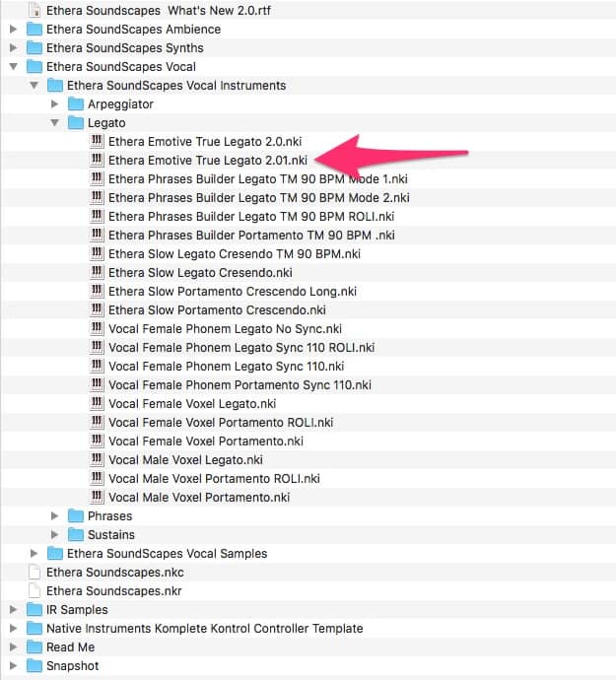Select name Ethera Slow Legato Cresendo.nki
The width and height of the screenshot is (616, 680).
200,273
